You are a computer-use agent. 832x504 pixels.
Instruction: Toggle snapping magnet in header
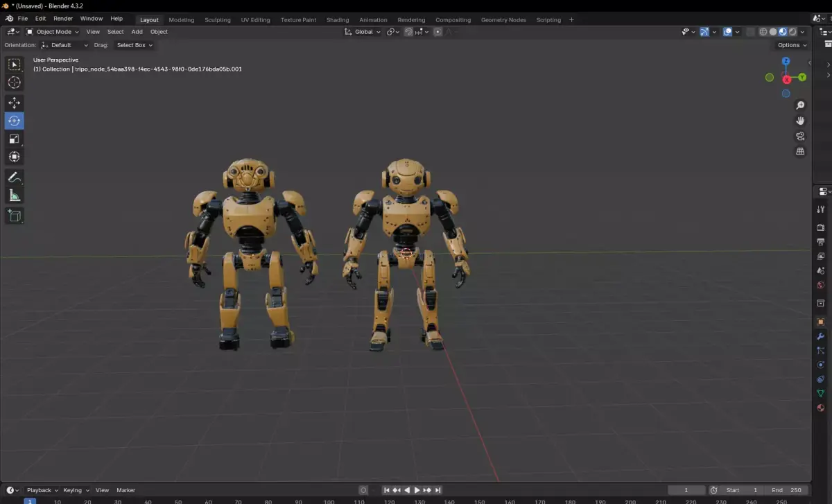tap(409, 32)
